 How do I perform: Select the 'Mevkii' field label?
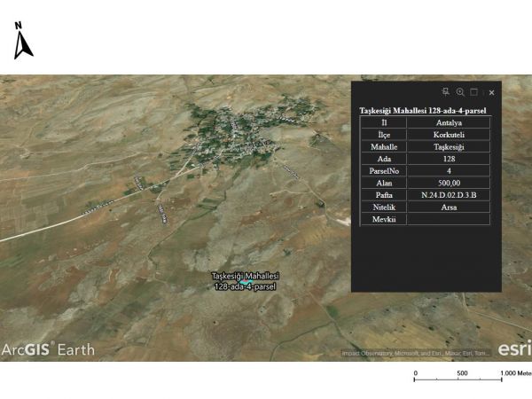[x=384, y=219]
